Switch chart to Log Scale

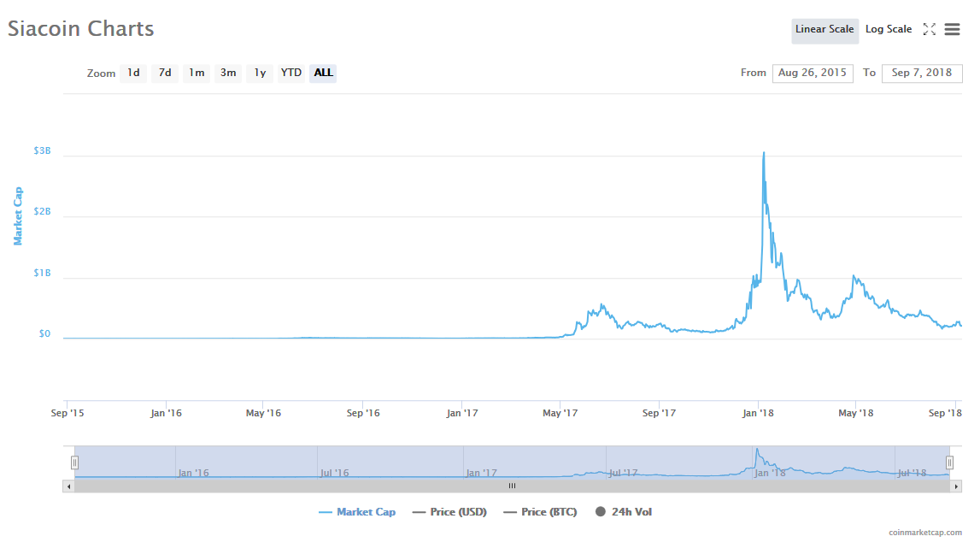point(888,29)
